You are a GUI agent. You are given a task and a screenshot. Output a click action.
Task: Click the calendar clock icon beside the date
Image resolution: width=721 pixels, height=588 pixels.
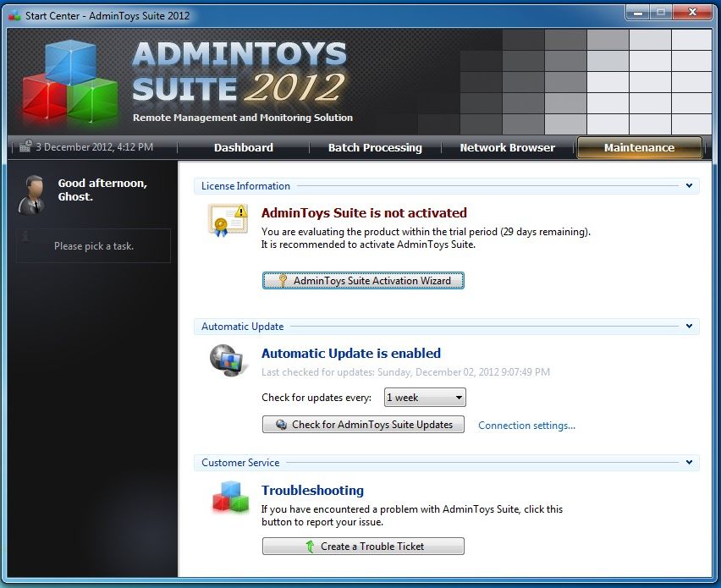tap(25, 146)
